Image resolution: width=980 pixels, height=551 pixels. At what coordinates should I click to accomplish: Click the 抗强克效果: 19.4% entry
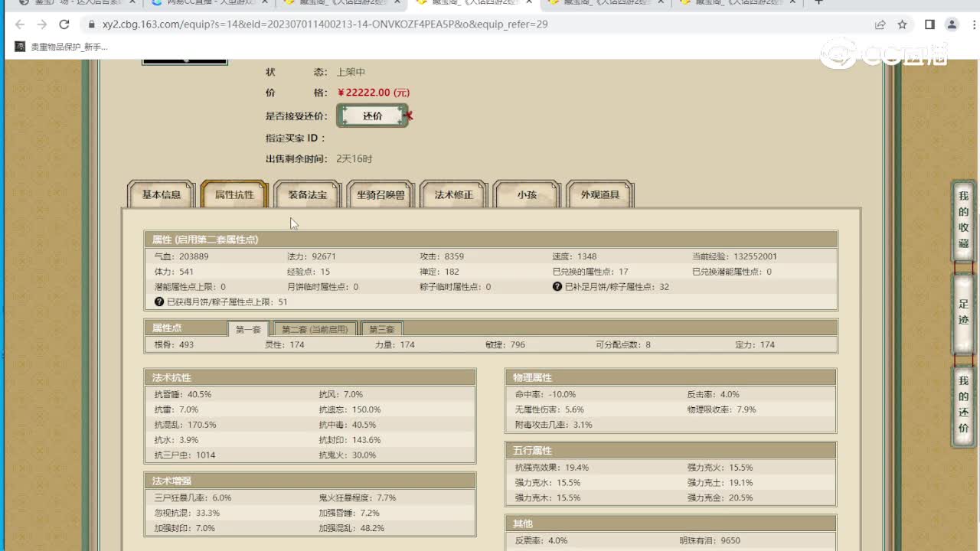pos(551,468)
